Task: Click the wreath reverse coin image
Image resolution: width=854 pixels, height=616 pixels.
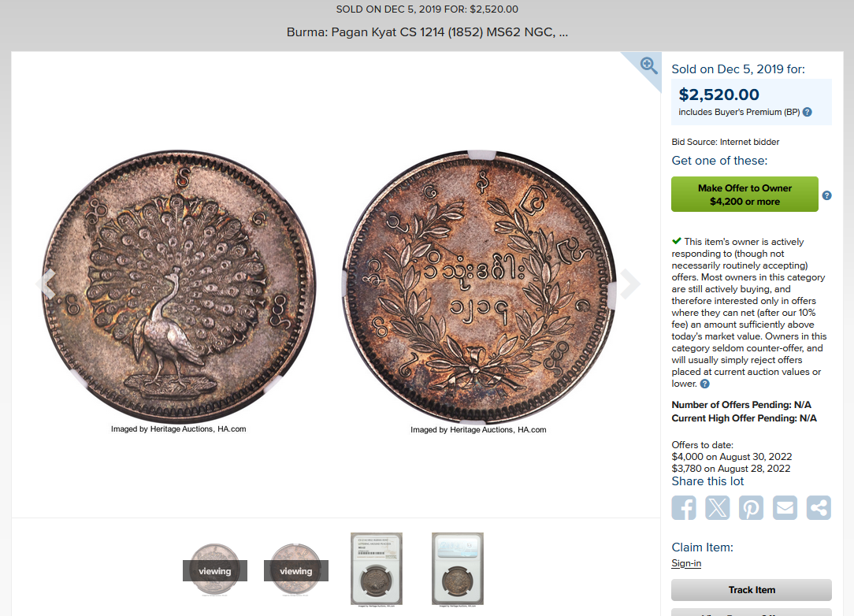Action: coord(479,287)
